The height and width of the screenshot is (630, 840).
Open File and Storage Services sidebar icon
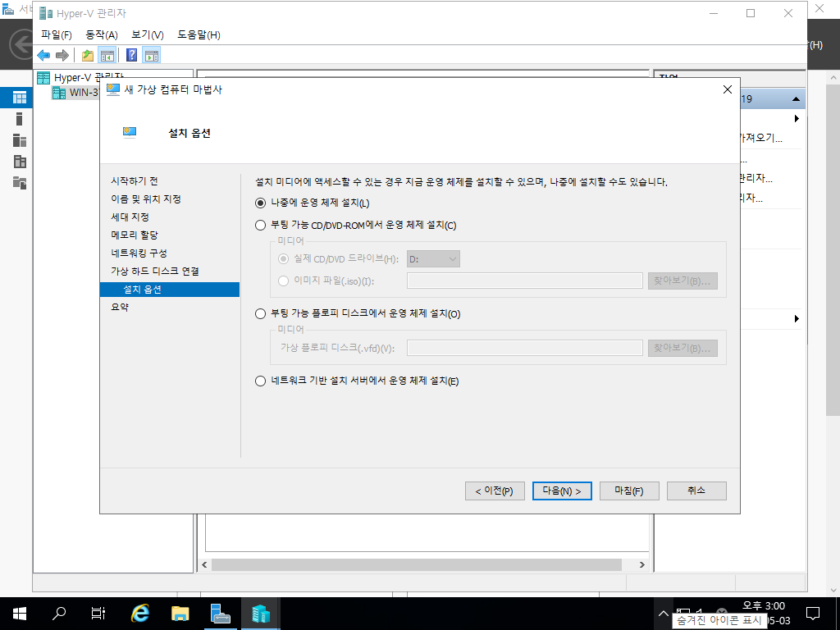[20, 183]
